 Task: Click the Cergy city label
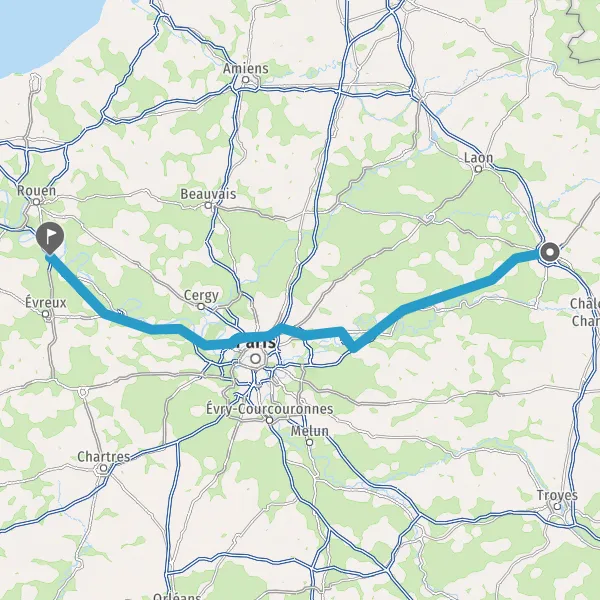click(201, 295)
